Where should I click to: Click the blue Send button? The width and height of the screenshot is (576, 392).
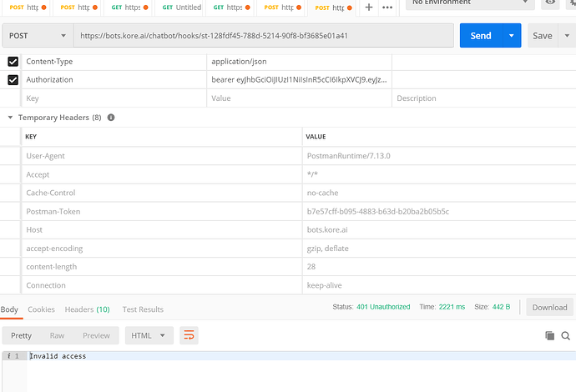(x=481, y=36)
